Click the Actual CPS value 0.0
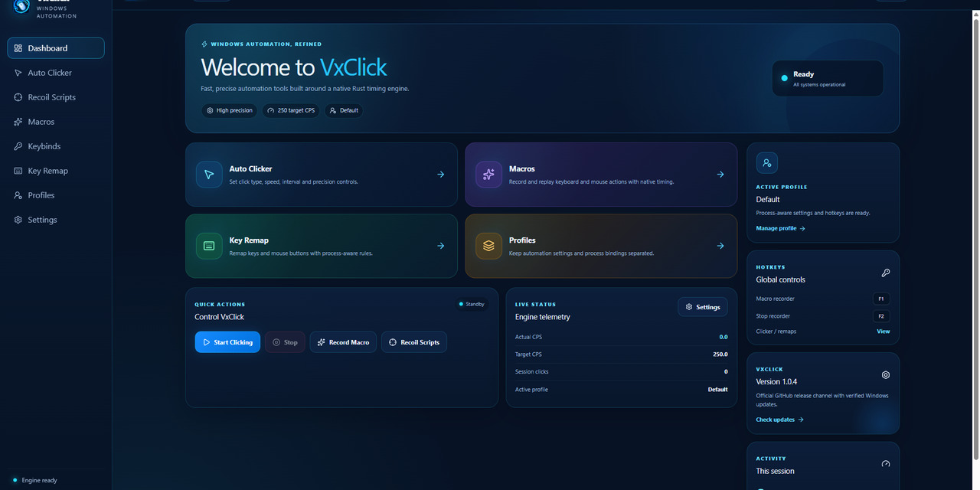 tap(724, 337)
